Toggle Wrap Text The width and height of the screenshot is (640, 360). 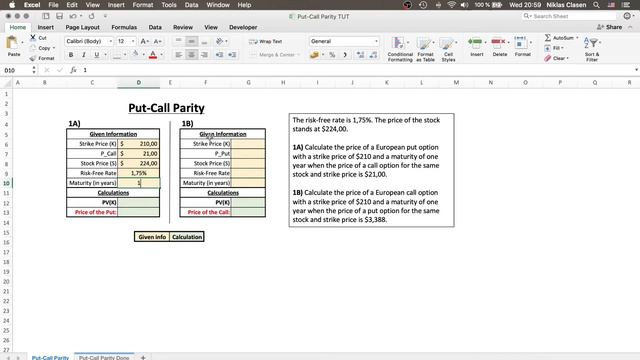click(266, 41)
